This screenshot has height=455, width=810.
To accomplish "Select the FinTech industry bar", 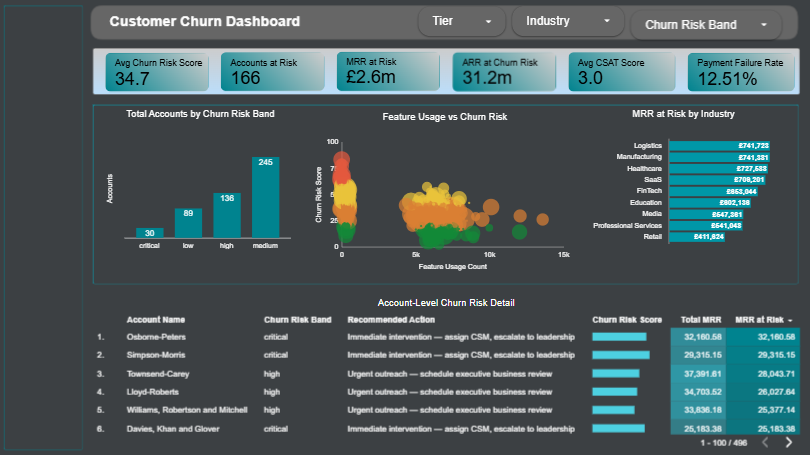I will (x=714, y=191).
